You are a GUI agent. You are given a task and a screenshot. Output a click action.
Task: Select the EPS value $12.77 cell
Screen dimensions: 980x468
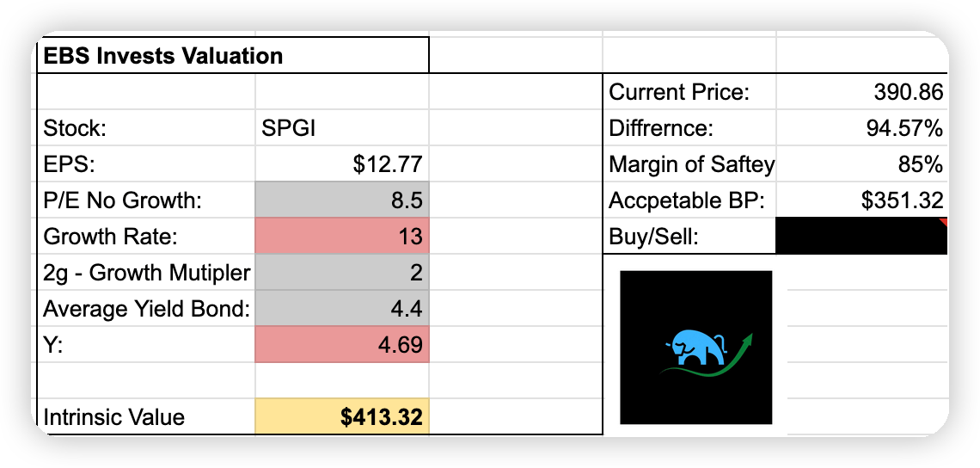click(341, 164)
